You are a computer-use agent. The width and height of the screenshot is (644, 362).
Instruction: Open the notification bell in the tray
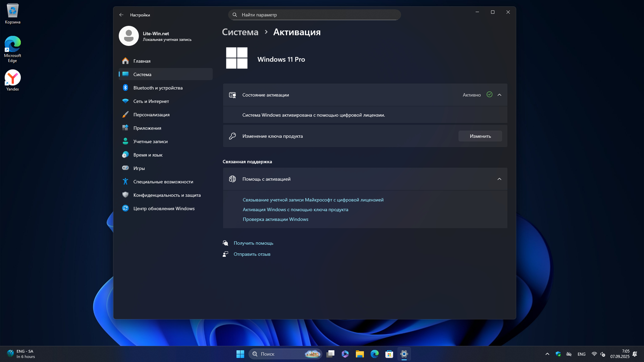pyautogui.click(x=635, y=354)
